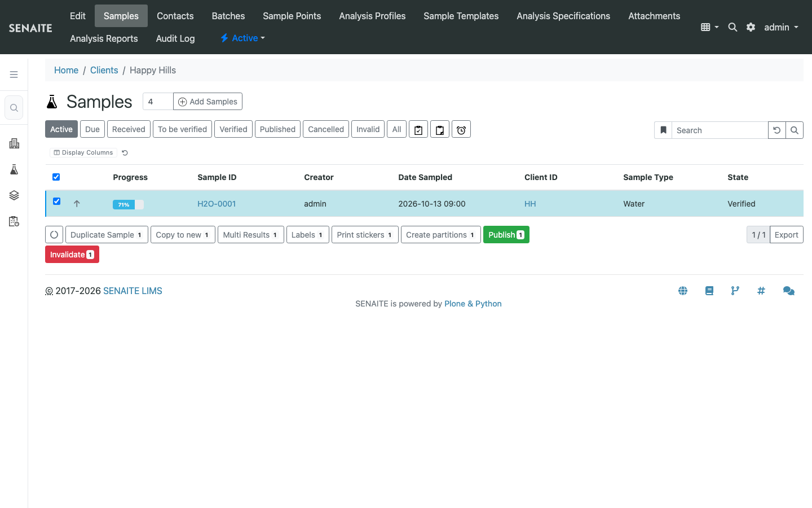812x508 pixels.
Task: Open site setup gear icon
Action: click(751, 27)
